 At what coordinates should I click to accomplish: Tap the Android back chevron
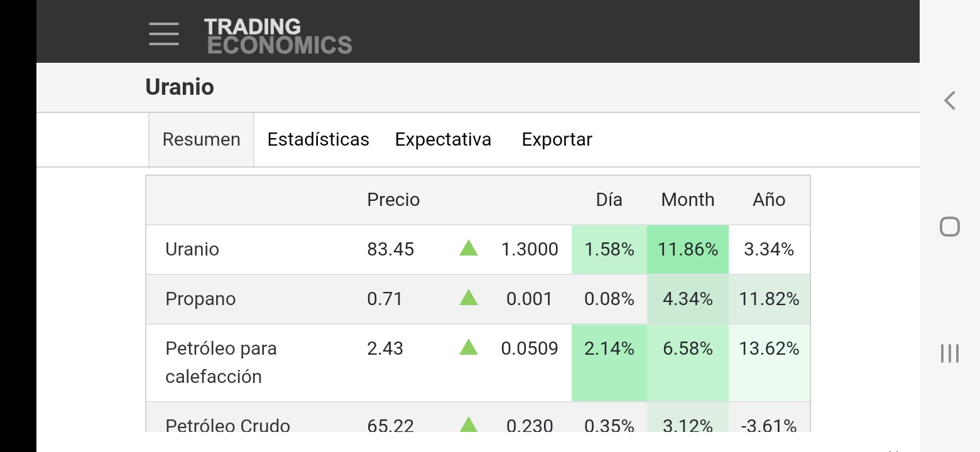tap(949, 100)
